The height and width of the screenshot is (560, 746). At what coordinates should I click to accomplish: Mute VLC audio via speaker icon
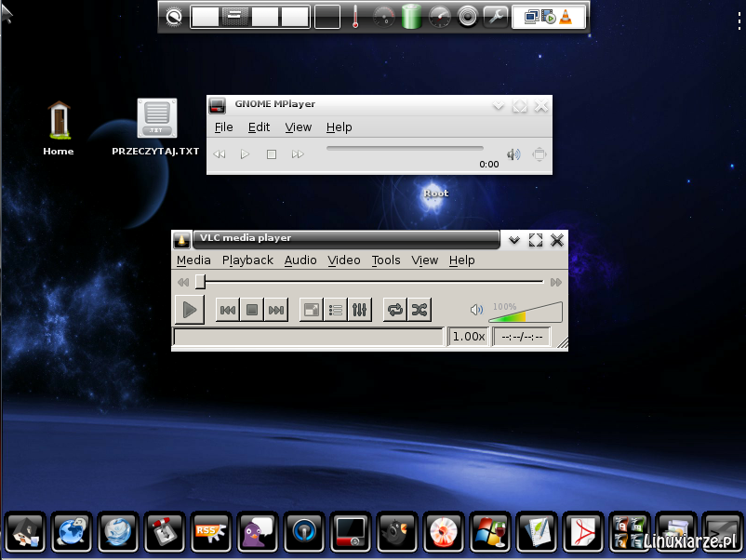tap(476, 309)
